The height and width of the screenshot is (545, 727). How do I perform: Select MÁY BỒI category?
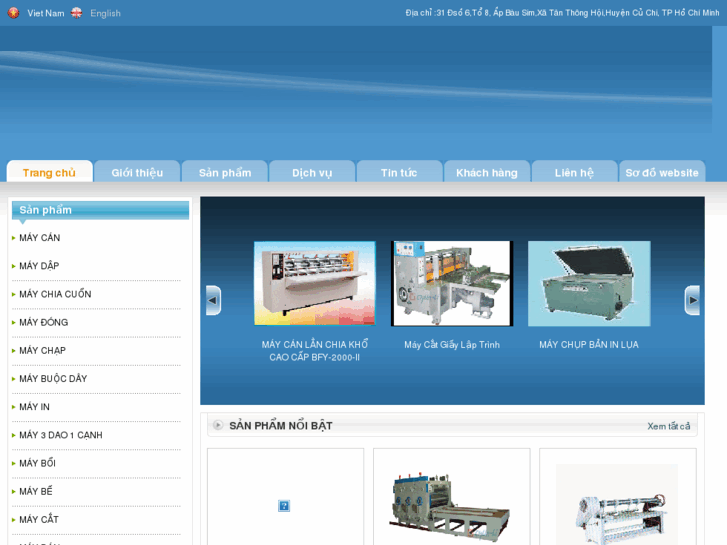37,463
